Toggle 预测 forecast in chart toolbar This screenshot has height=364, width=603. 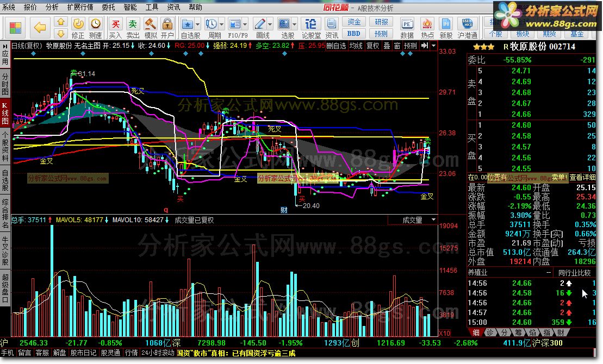tap(411, 46)
